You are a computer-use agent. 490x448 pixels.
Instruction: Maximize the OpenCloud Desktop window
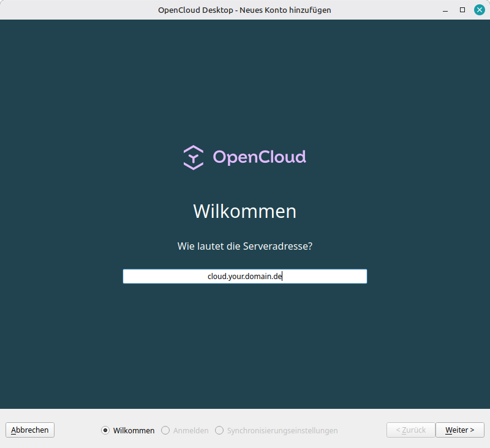(462, 10)
